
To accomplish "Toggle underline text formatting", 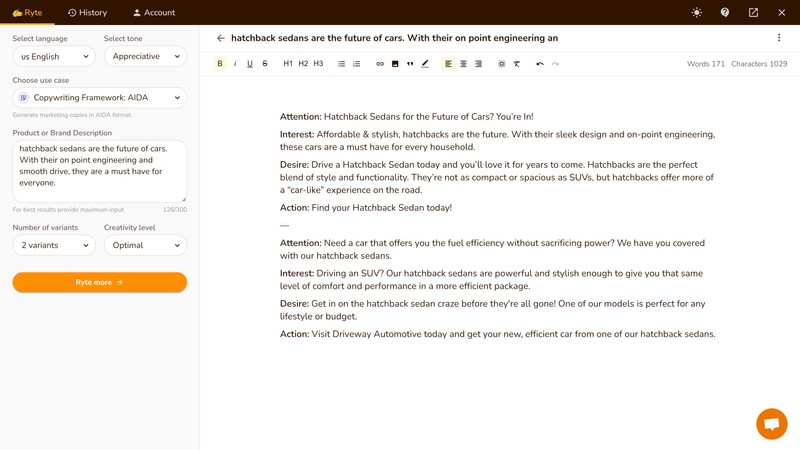I will click(250, 64).
